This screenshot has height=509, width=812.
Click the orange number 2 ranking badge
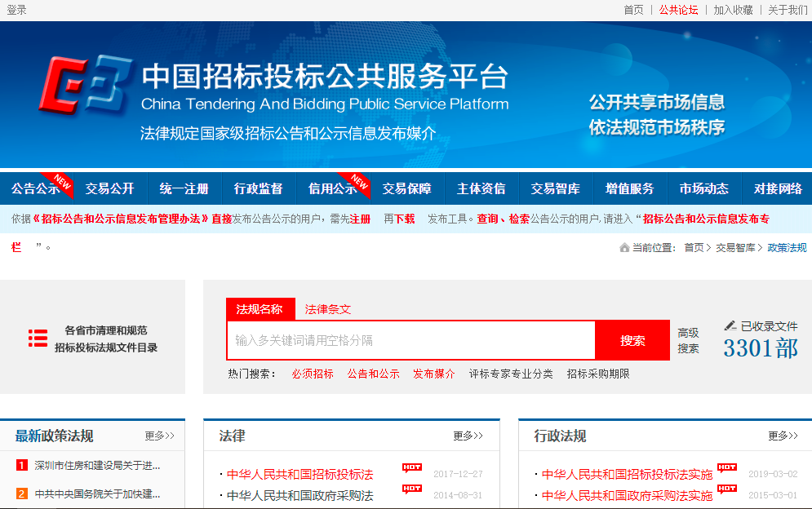(x=22, y=494)
